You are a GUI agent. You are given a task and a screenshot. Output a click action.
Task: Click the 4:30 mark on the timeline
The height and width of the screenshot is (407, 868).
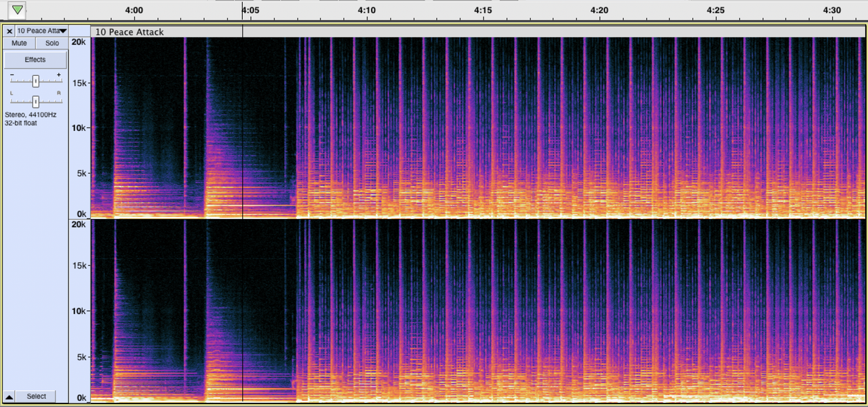click(x=831, y=10)
